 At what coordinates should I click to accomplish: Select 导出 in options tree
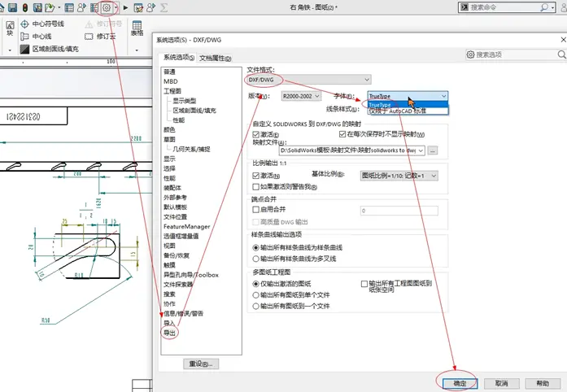169,333
